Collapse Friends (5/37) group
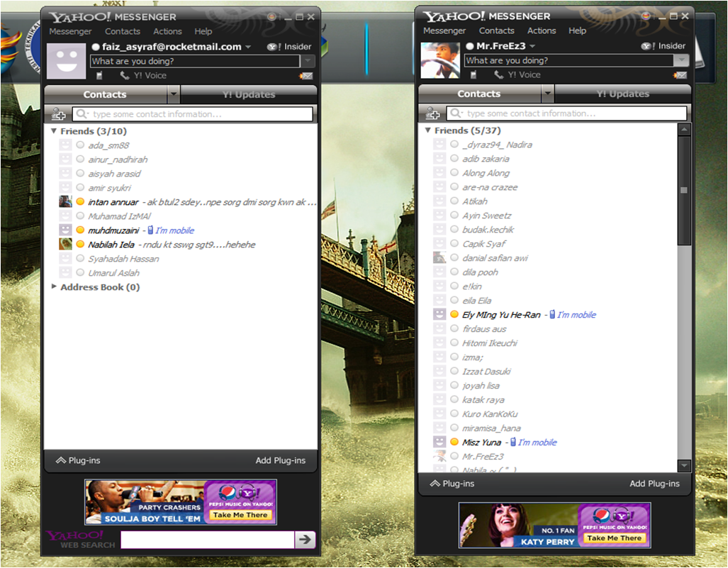Image resolution: width=728 pixels, height=568 pixels. [x=428, y=130]
